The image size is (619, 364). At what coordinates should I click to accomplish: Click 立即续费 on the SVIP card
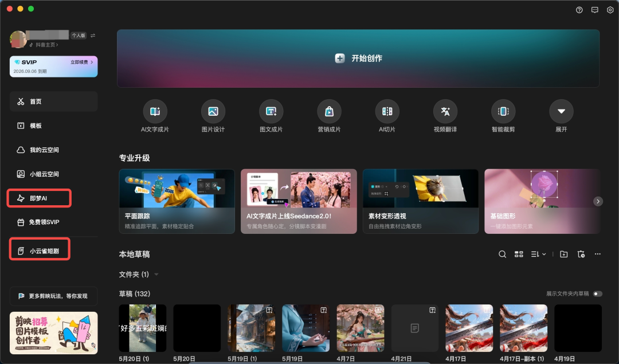[82, 62]
